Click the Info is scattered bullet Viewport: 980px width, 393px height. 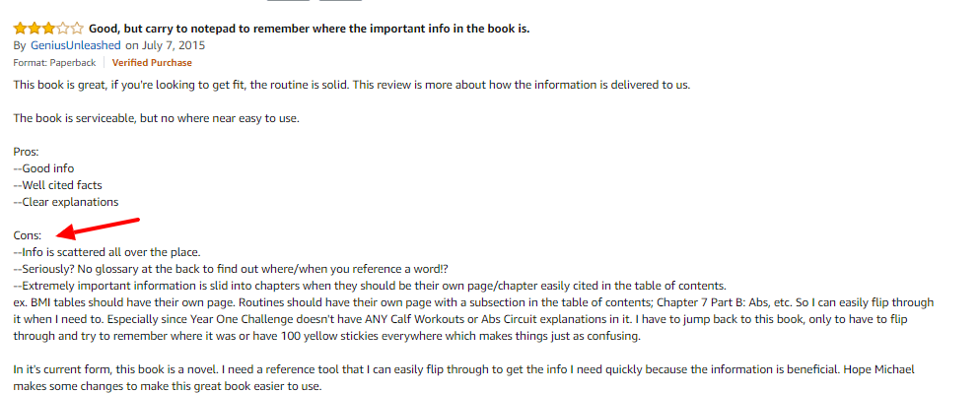click(x=106, y=252)
